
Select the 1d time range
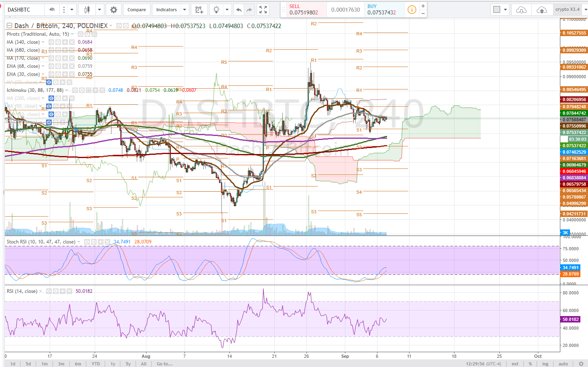13,364
